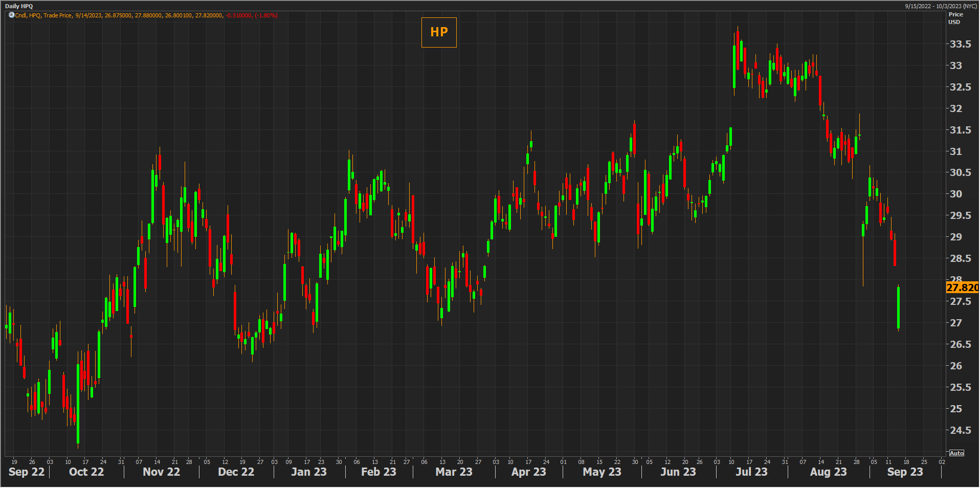The image size is (980, 488).
Task: Click the 24.5 price axis label
Action: (960, 430)
